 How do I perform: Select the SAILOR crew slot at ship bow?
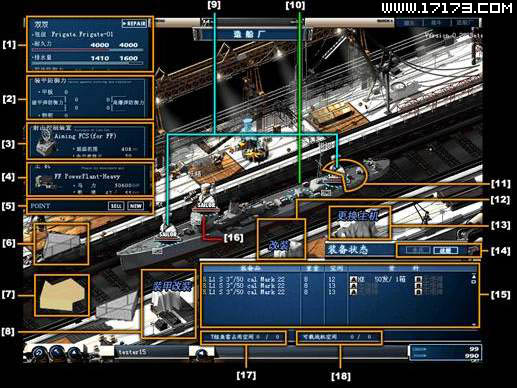click(167, 234)
